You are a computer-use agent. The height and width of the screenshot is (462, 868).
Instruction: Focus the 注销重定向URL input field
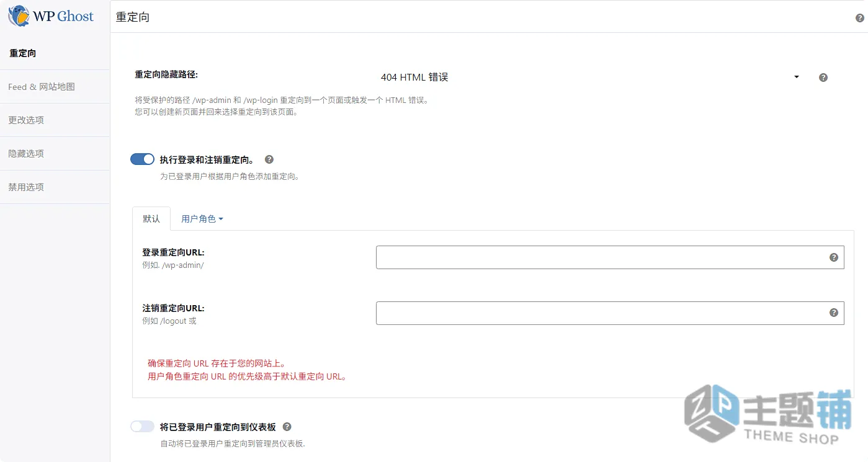(x=610, y=313)
